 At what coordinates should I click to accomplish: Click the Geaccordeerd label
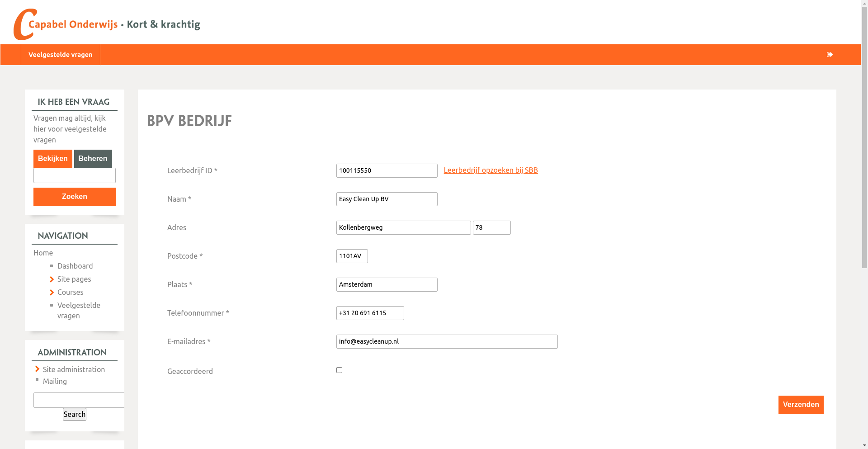[190, 371]
